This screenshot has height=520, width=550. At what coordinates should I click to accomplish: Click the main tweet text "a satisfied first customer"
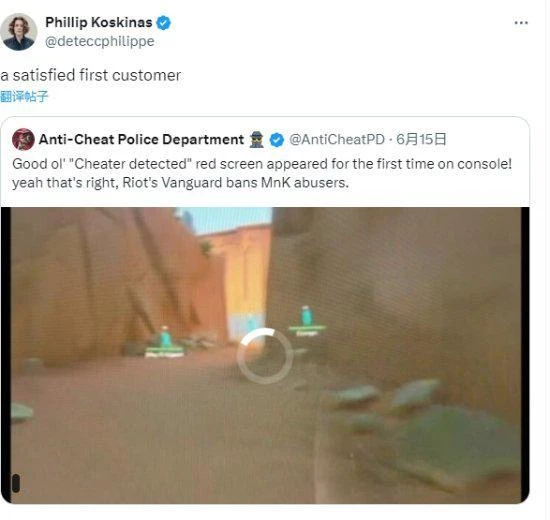91,75
